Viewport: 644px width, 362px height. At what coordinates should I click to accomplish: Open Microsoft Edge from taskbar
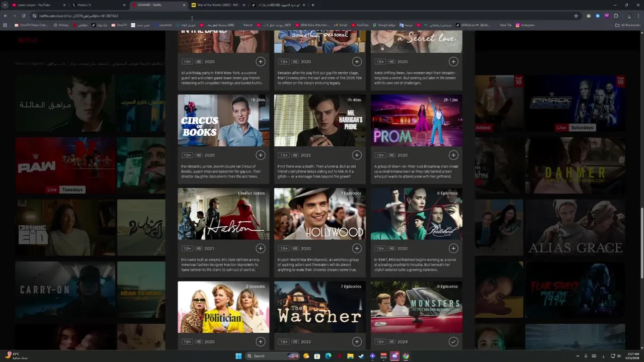pyautogui.click(x=328, y=356)
